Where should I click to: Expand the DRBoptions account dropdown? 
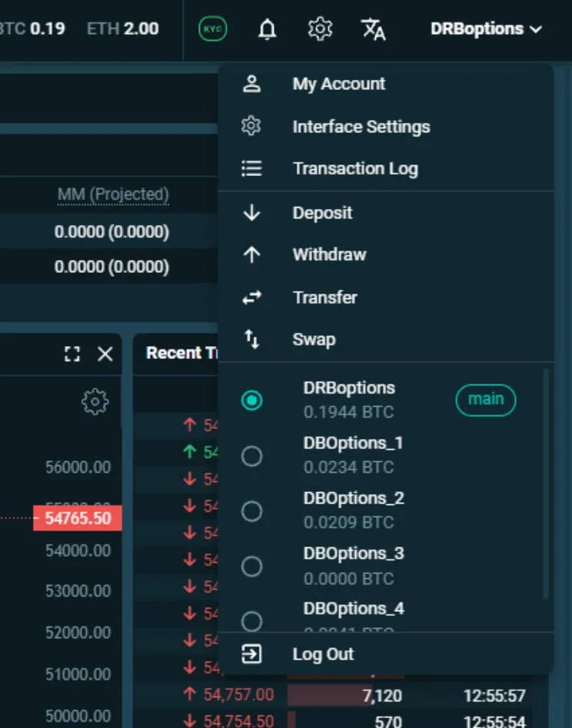pyautogui.click(x=486, y=28)
